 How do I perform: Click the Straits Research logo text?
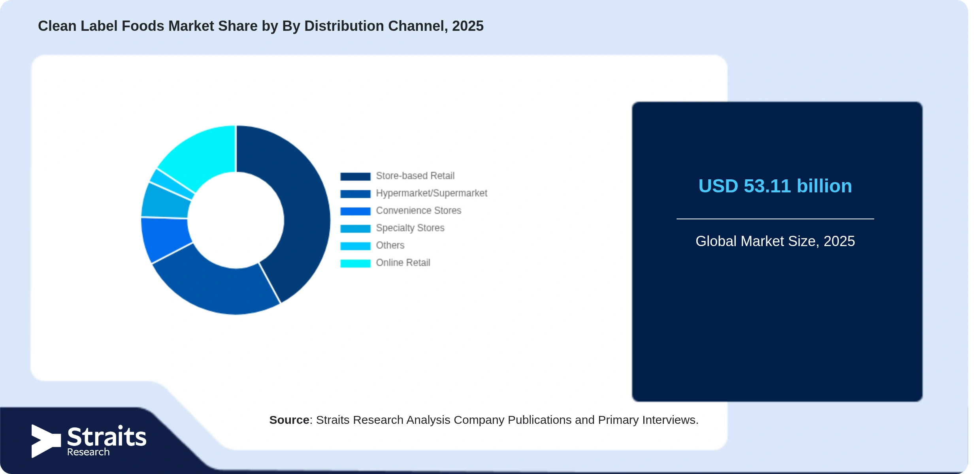click(x=107, y=441)
